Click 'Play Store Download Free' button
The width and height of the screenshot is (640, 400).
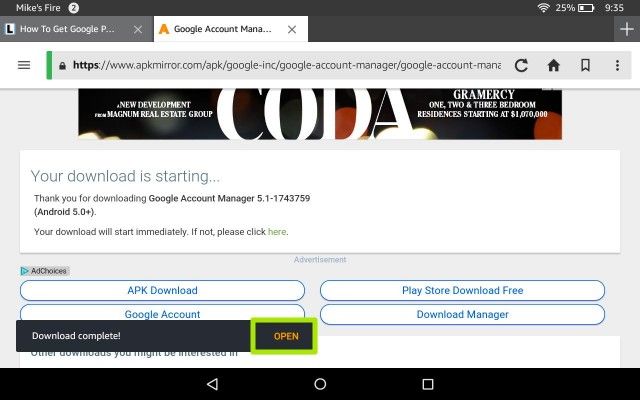(x=462, y=290)
